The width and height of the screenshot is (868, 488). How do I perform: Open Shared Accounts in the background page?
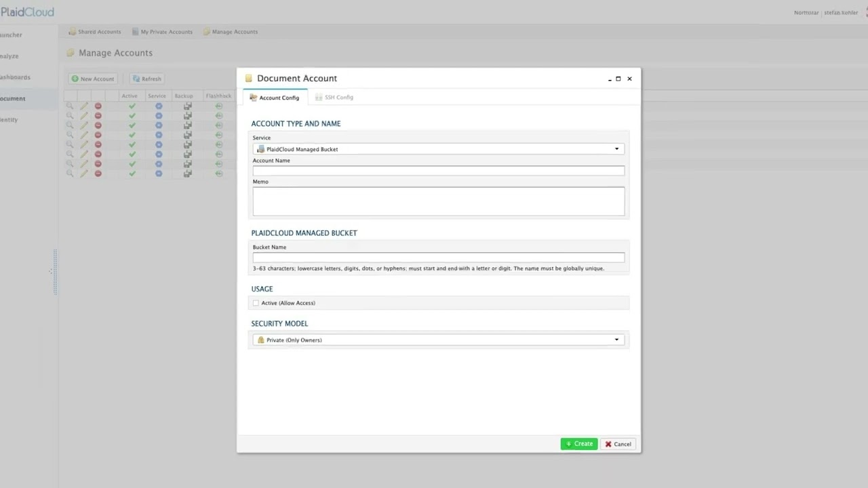pyautogui.click(x=95, y=32)
